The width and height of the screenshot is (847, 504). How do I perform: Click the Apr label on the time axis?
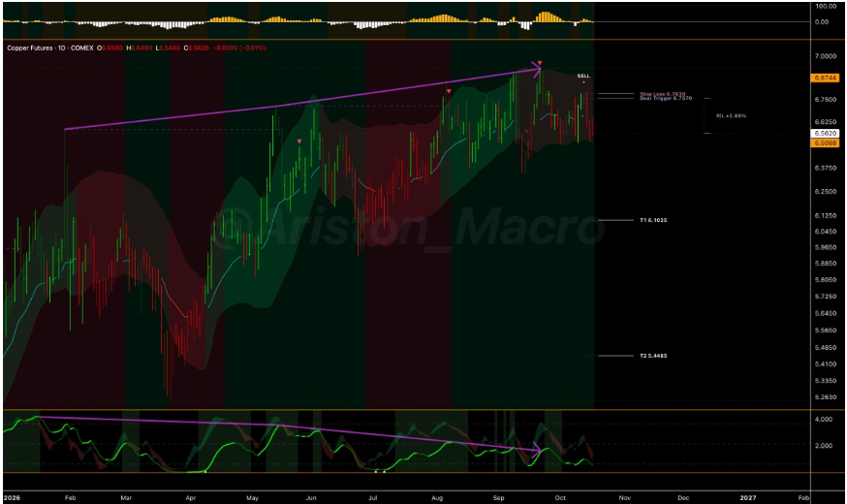point(190,497)
